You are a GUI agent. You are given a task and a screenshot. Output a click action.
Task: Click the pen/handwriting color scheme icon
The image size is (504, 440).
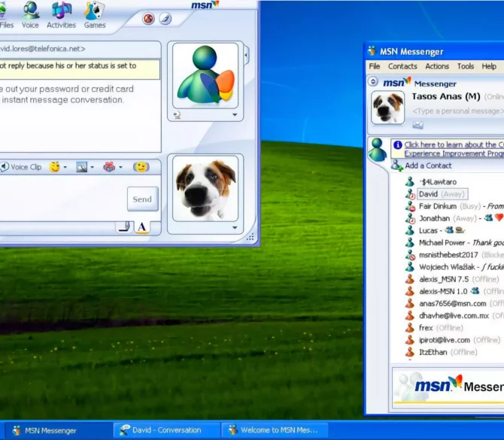[165, 19]
